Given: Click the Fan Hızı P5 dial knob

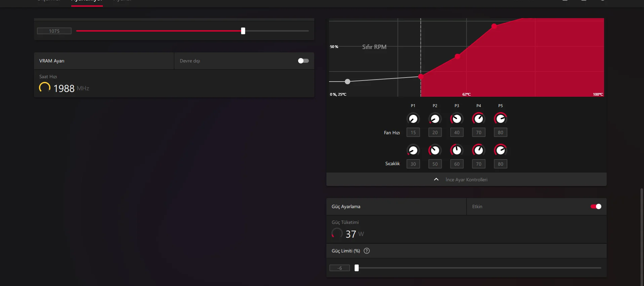Looking at the screenshot, I should click(500, 118).
